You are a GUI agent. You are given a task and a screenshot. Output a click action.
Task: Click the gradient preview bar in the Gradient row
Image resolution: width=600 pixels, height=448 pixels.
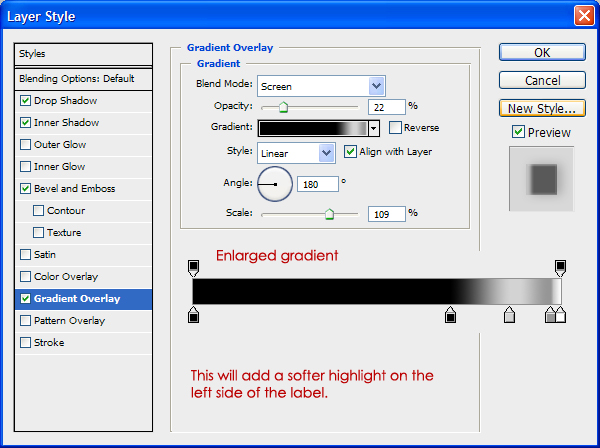click(x=313, y=129)
